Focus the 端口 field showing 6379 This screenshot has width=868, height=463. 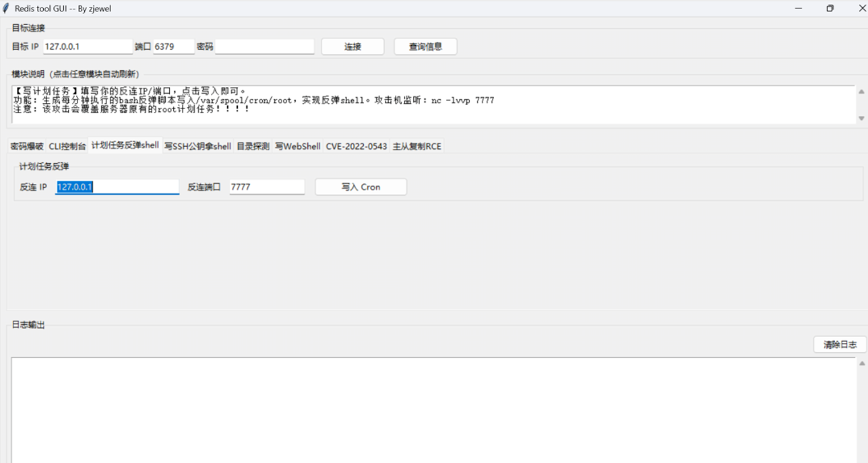173,47
